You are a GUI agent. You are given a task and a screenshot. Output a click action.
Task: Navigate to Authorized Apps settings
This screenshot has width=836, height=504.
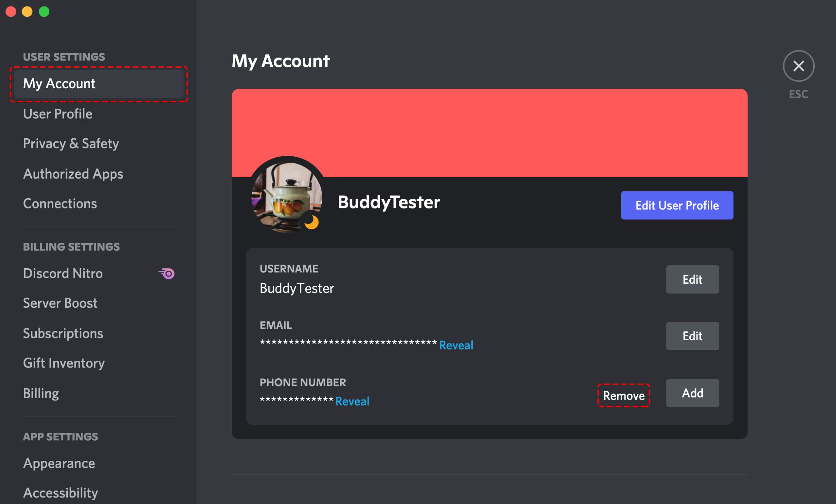[73, 174]
